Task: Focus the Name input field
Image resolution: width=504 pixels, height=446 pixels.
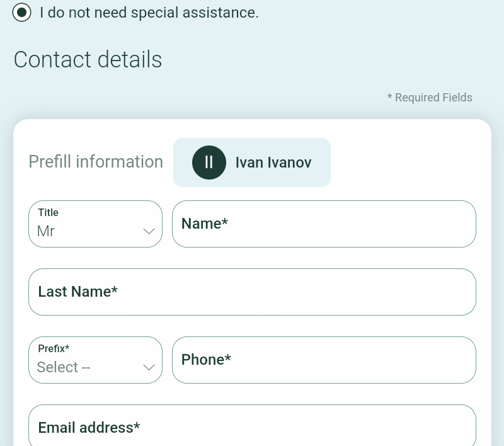Action: point(324,224)
